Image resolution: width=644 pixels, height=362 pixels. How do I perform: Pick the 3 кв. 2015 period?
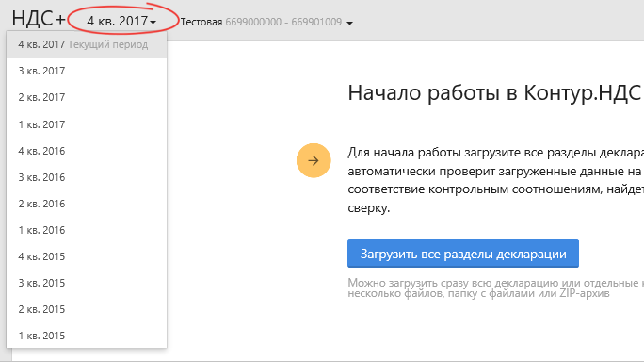[87, 283]
